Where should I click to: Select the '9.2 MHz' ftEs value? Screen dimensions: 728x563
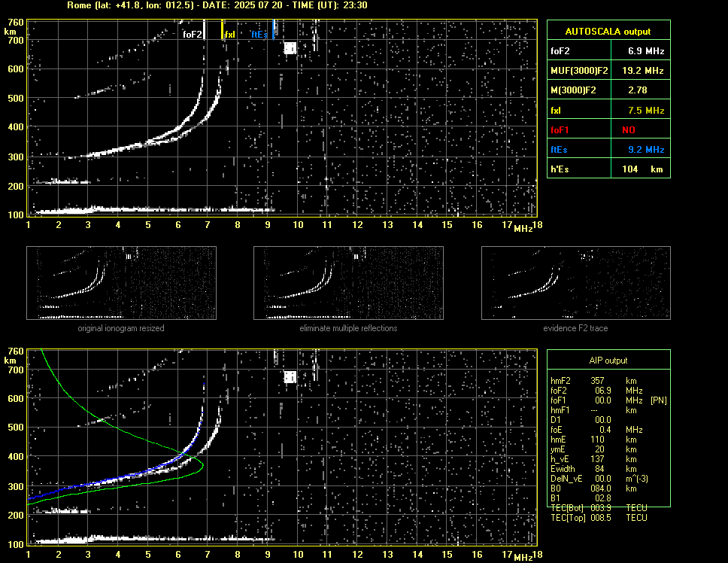[x=646, y=150]
